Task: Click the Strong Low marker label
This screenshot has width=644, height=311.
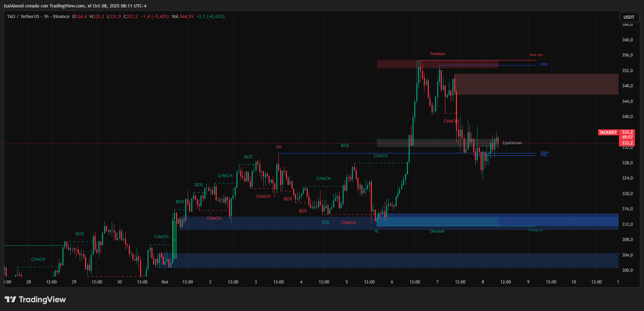Action: tap(536, 230)
